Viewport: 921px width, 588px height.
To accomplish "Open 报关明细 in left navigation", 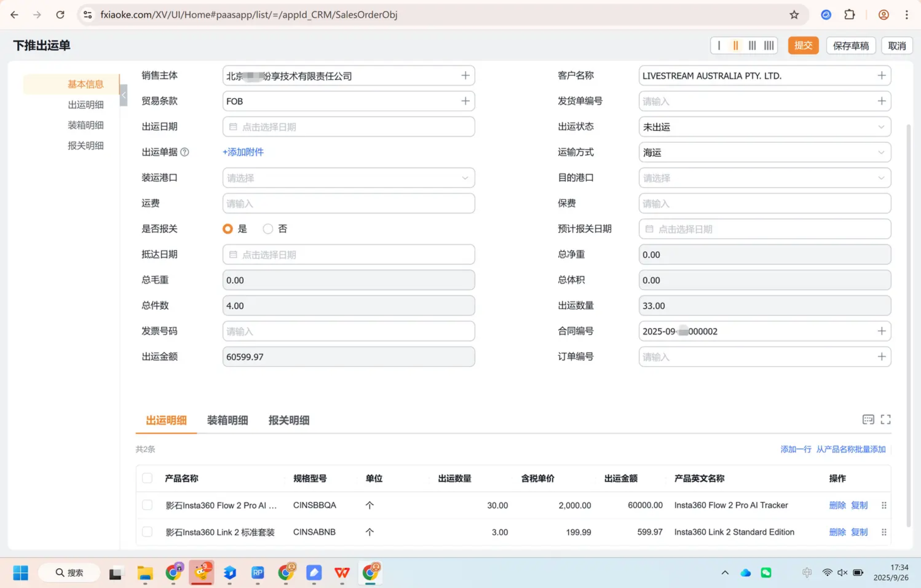I will 86,146.
